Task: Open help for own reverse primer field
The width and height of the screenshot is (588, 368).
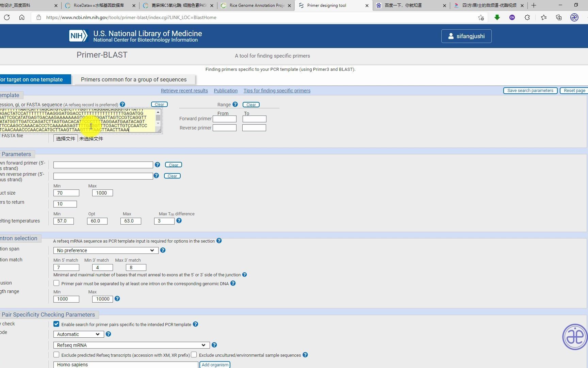Action: (156, 175)
